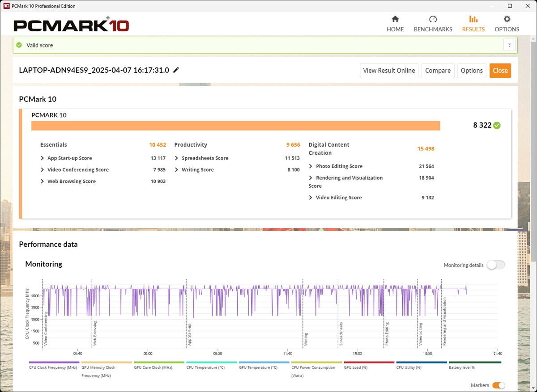This screenshot has height=392, width=537.
Task: Select GPU Memory Clock Frequency legend swatch
Action: point(107,362)
